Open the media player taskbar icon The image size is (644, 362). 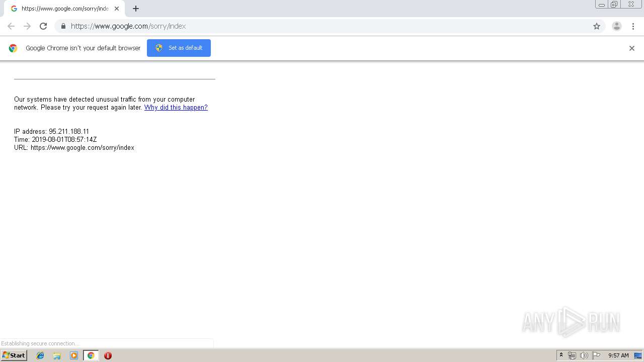point(74,355)
